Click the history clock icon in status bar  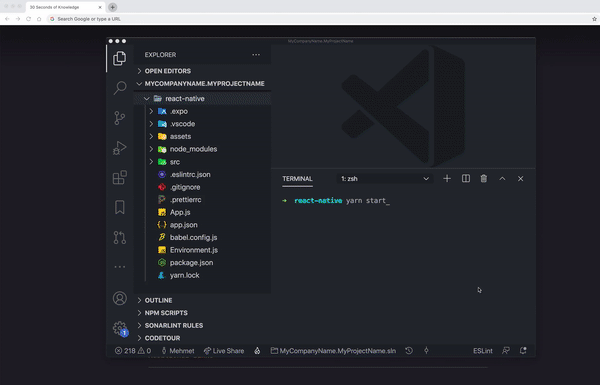coord(409,351)
